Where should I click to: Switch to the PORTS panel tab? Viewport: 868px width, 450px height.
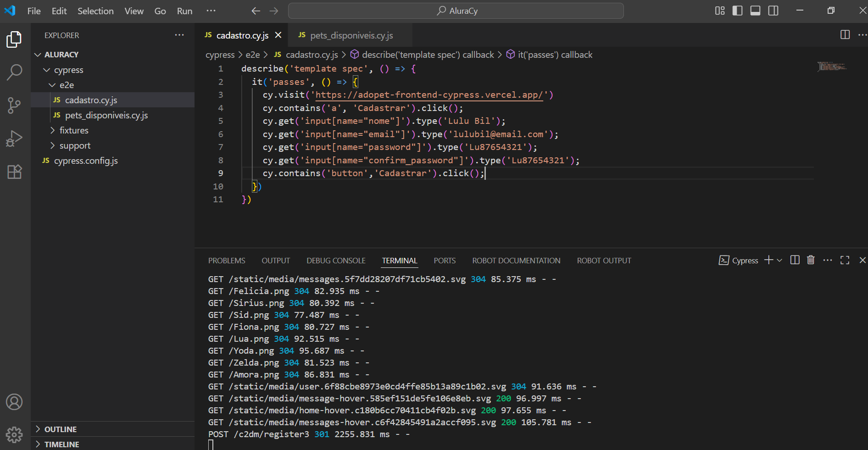[445, 261]
